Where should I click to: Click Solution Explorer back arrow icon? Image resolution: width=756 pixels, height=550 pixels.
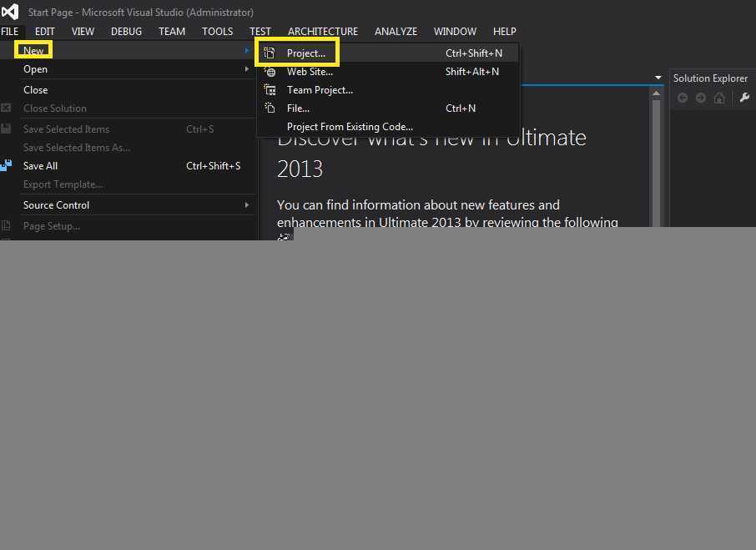pos(683,98)
